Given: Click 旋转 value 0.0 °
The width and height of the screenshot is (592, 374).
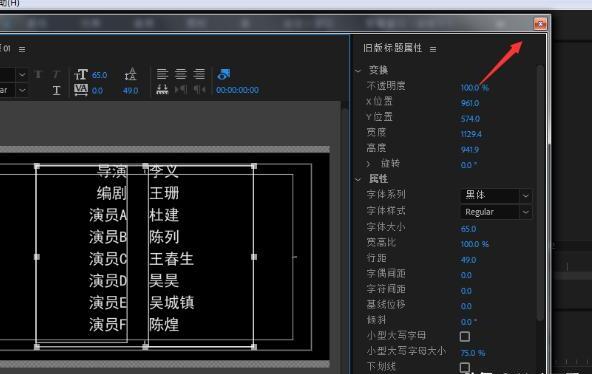Looking at the screenshot, I should [x=469, y=165].
